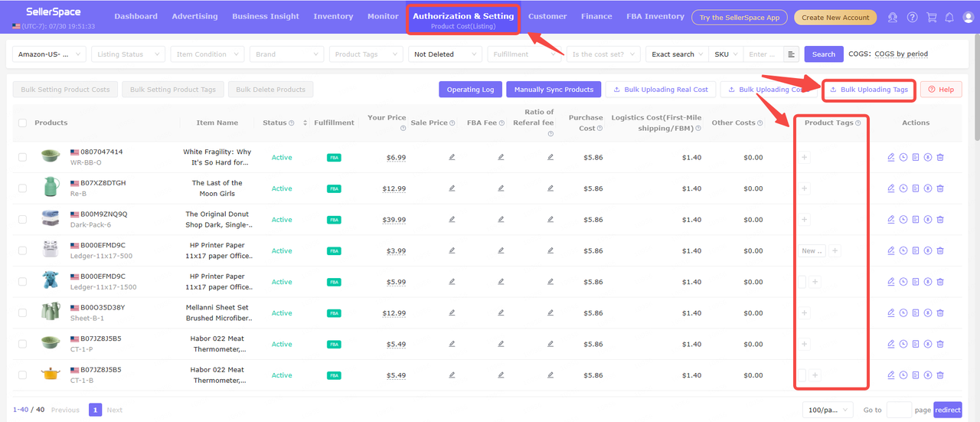Click the search keyword input field
The width and height of the screenshot is (980, 422).
pos(763,54)
